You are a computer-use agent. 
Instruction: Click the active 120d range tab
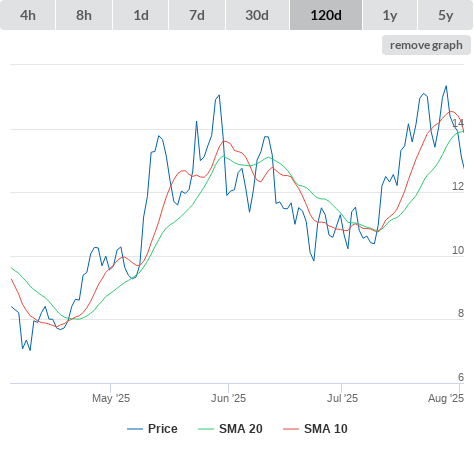coord(326,15)
